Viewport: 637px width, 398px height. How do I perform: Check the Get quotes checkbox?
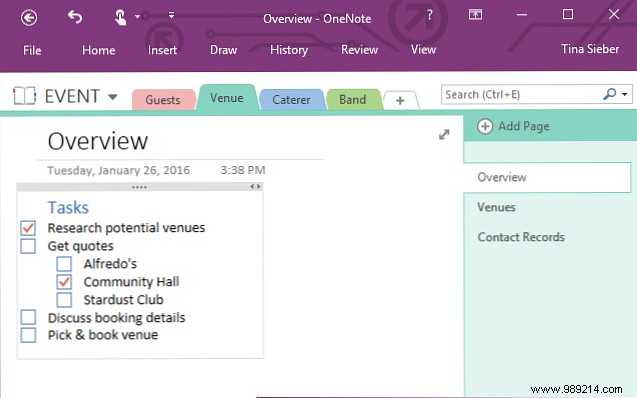28,246
